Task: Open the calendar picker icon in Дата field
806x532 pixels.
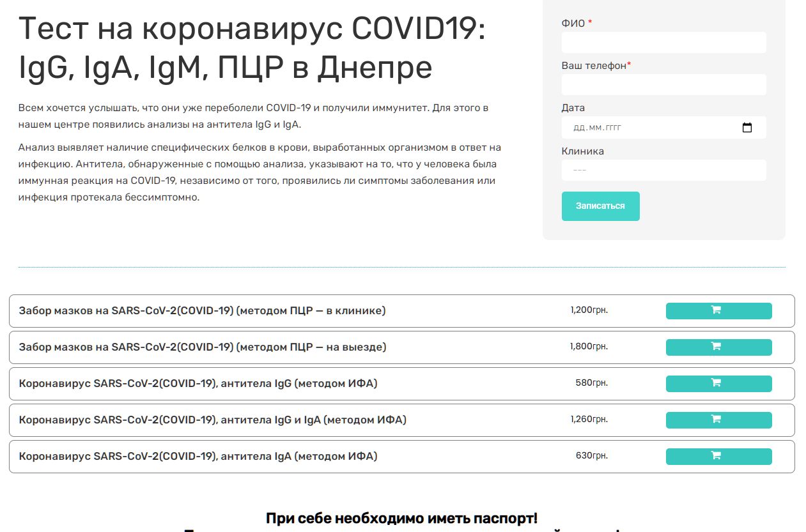Action: 747,128
